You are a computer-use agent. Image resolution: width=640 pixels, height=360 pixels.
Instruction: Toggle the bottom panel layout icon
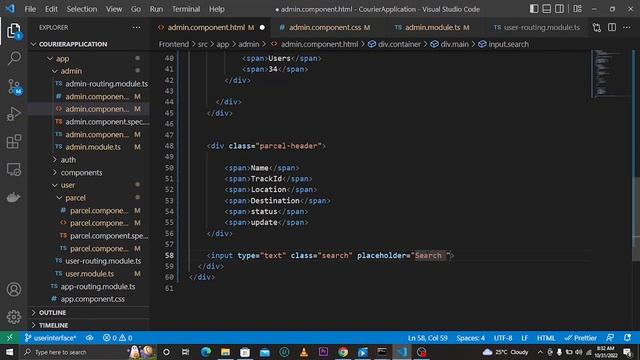[x=547, y=9]
